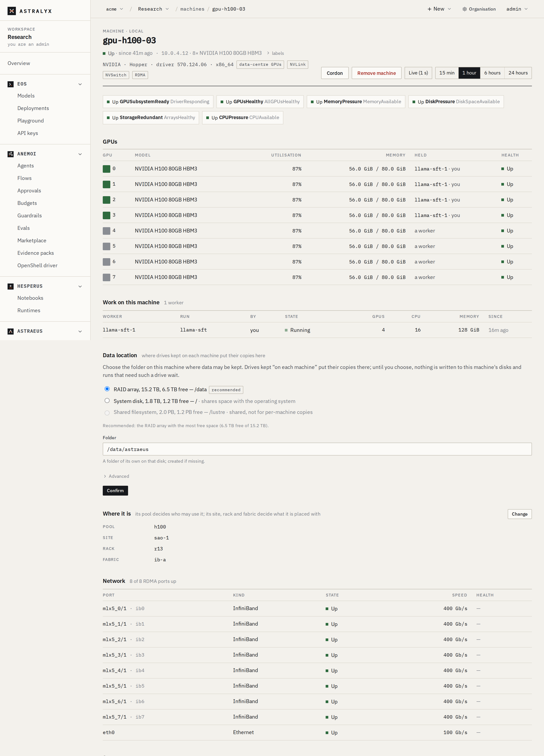Screen dimensions: 544x756
Task: Expand the Advanced settings disclosure
Action: pyautogui.click(x=116, y=476)
